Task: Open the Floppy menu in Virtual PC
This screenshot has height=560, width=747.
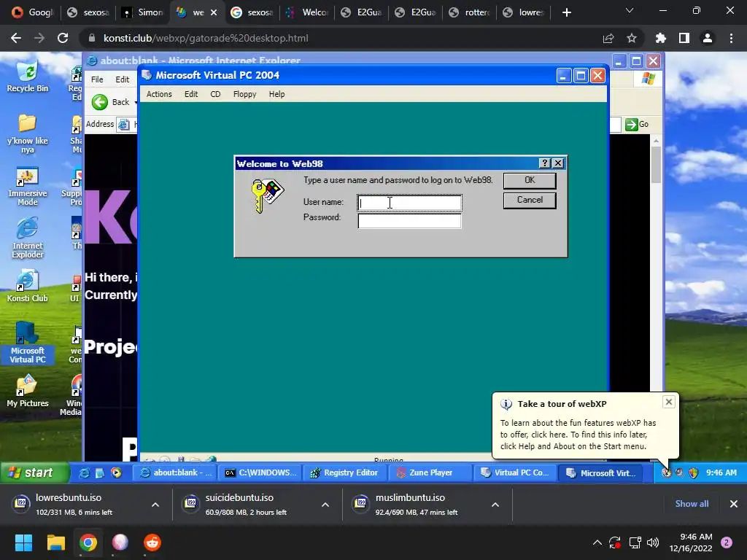Action: tap(245, 94)
